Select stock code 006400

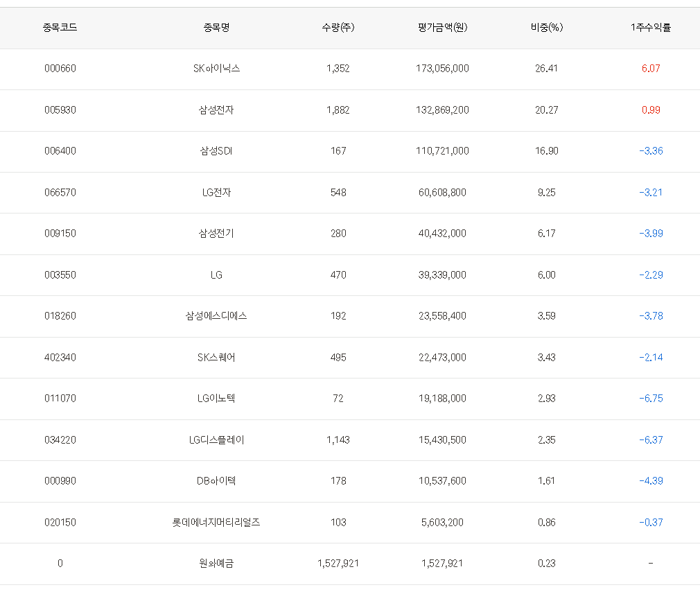click(60, 151)
